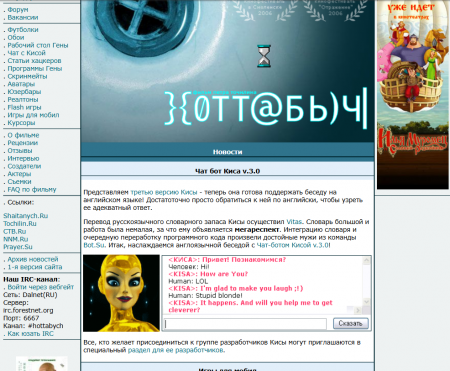450x371 pixels.
Task: Click the <KISA>: How are You? line
Action: [x=208, y=274]
